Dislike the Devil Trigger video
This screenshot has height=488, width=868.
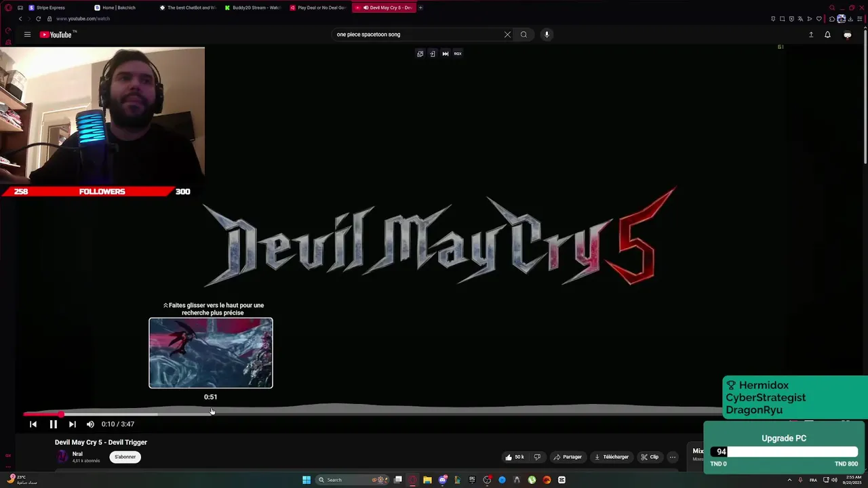pos(537,457)
